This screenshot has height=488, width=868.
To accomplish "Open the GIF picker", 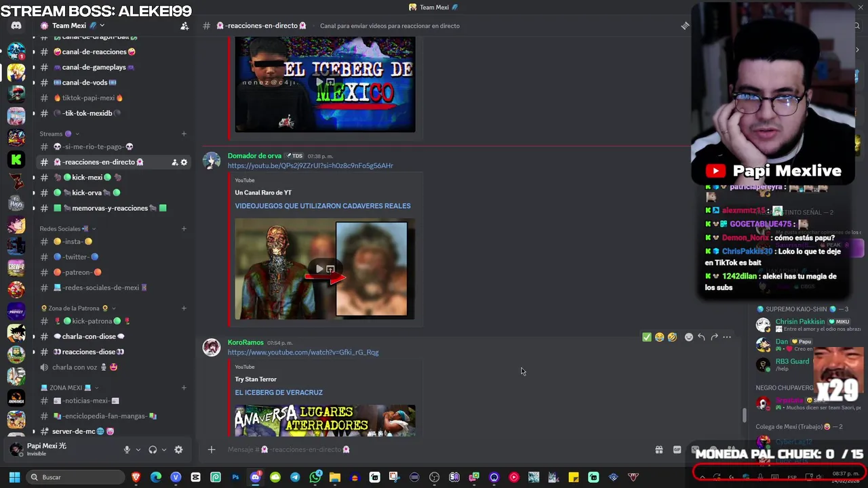I will pos(677,449).
